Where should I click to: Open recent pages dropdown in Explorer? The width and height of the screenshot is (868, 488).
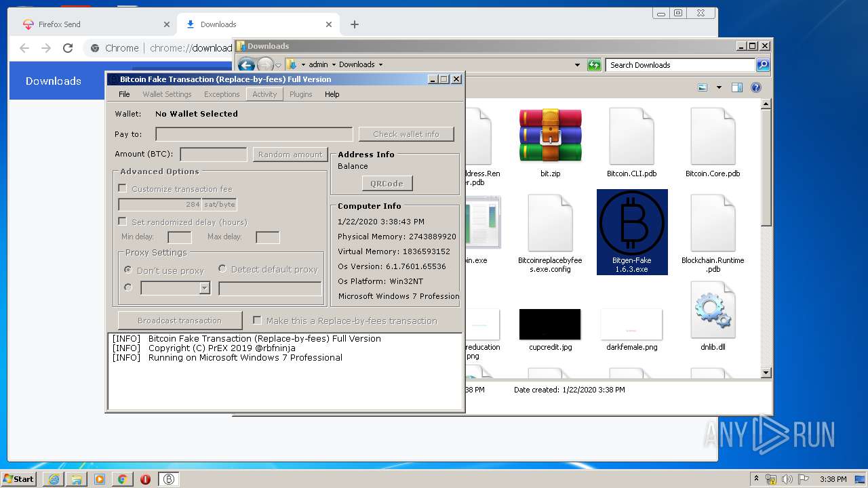click(x=278, y=65)
